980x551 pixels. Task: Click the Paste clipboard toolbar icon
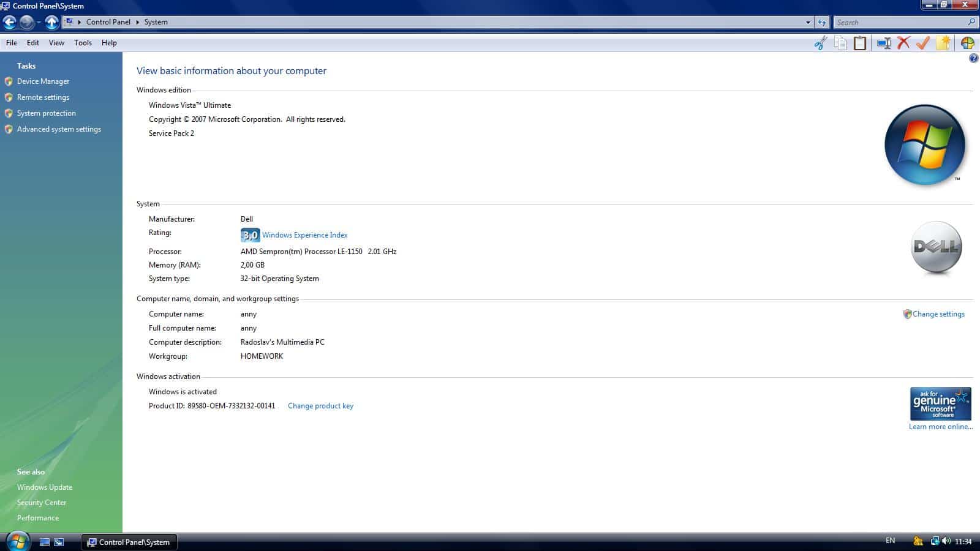tap(860, 43)
